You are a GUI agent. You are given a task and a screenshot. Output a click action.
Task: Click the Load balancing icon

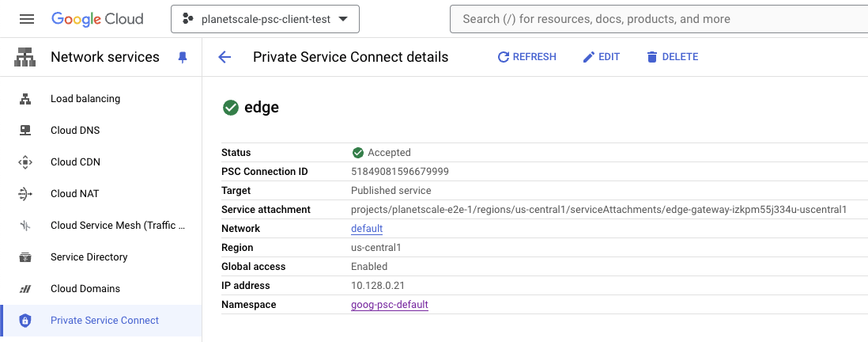[25, 99]
